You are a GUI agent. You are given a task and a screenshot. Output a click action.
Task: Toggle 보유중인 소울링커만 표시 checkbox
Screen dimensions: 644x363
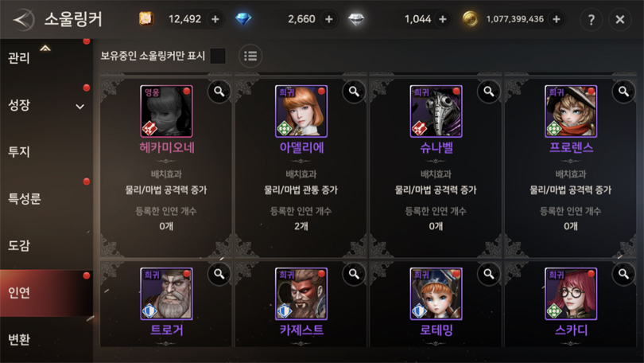pyautogui.click(x=218, y=56)
